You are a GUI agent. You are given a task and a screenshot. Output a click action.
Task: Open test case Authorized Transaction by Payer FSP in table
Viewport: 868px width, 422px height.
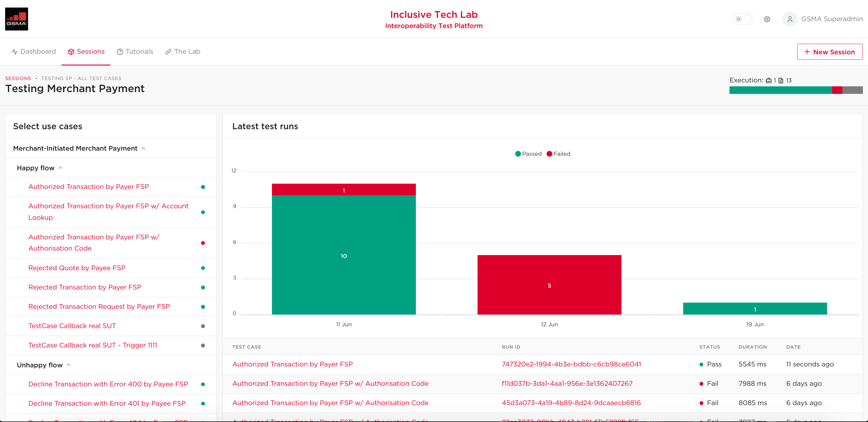coord(292,364)
